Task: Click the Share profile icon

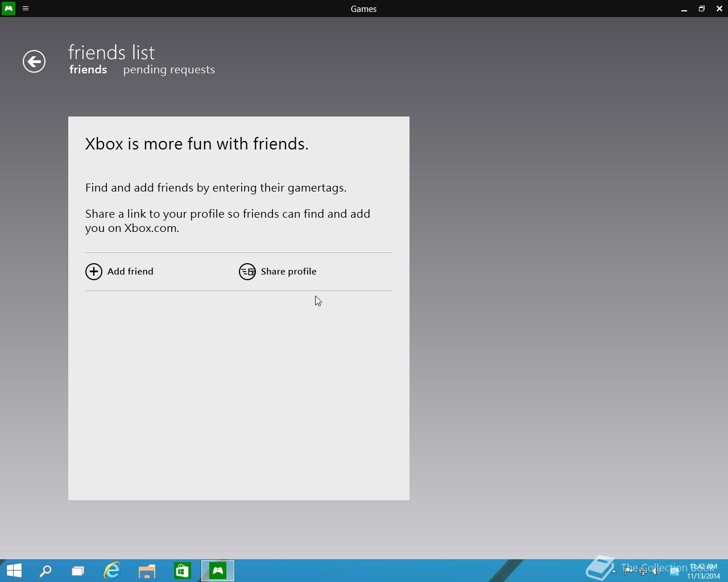Action: (247, 272)
